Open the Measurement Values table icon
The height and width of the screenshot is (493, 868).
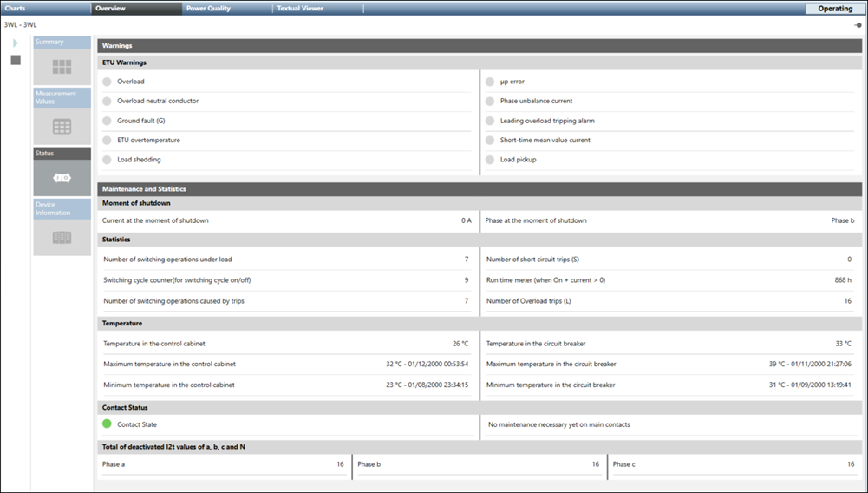pos(62,126)
